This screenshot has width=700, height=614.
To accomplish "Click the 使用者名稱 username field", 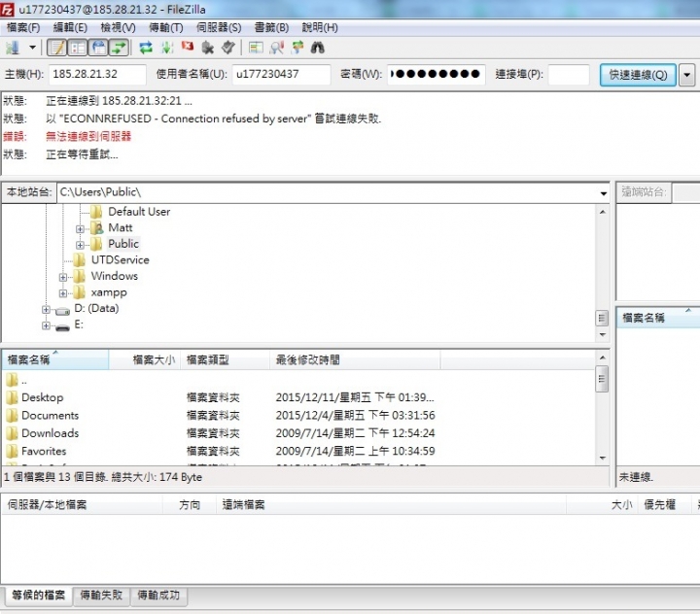I will [281, 74].
